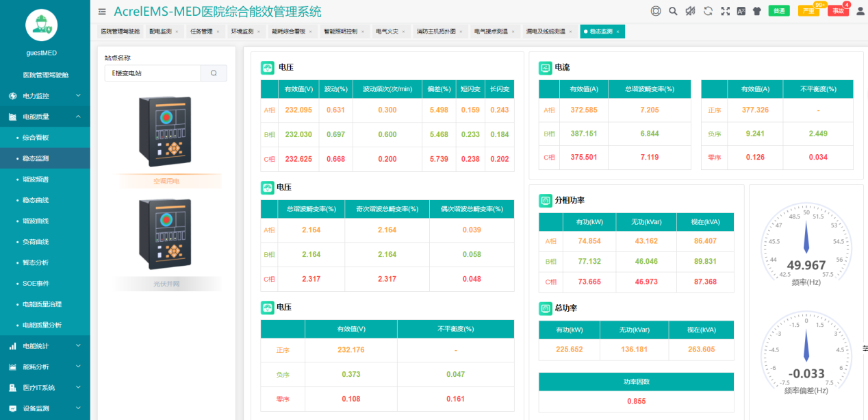Open the user profile icon top right
Screen dimensions: 868x420
click(x=860, y=12)
